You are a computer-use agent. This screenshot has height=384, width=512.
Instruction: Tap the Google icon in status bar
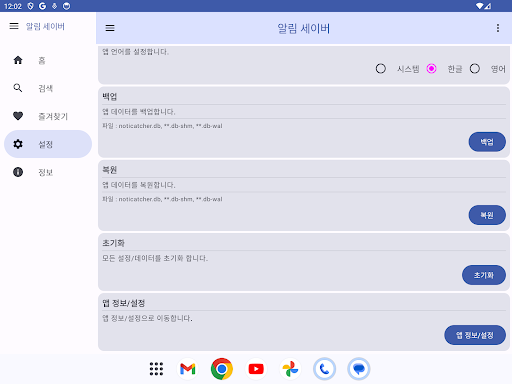pyautogui.click(x=42, y=6)
